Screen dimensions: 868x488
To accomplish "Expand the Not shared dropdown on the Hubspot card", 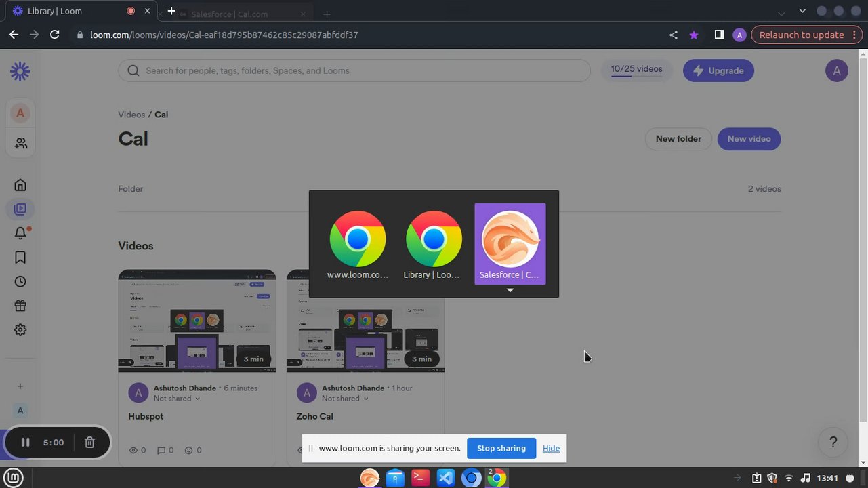I will point(177,399).
